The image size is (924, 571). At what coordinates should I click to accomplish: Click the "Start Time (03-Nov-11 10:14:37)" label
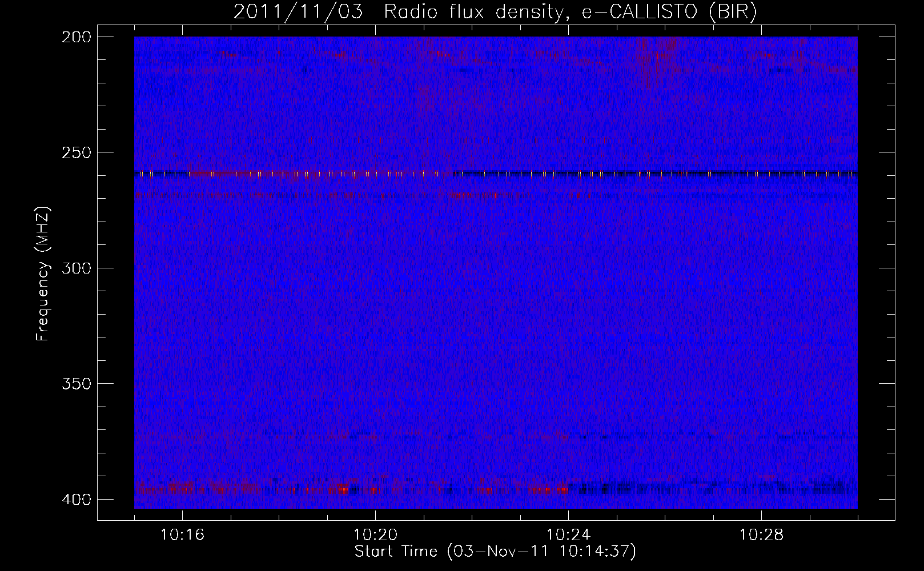click(495, 552)
